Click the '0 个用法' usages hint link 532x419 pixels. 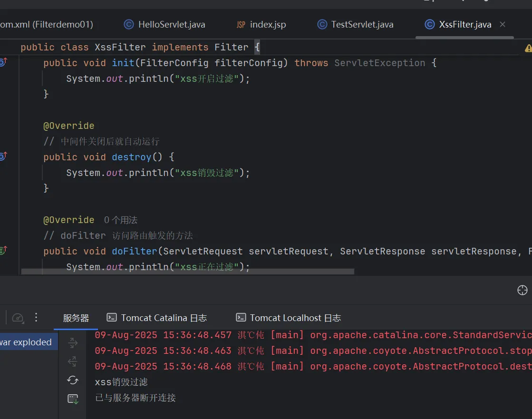tap(121, 220)
